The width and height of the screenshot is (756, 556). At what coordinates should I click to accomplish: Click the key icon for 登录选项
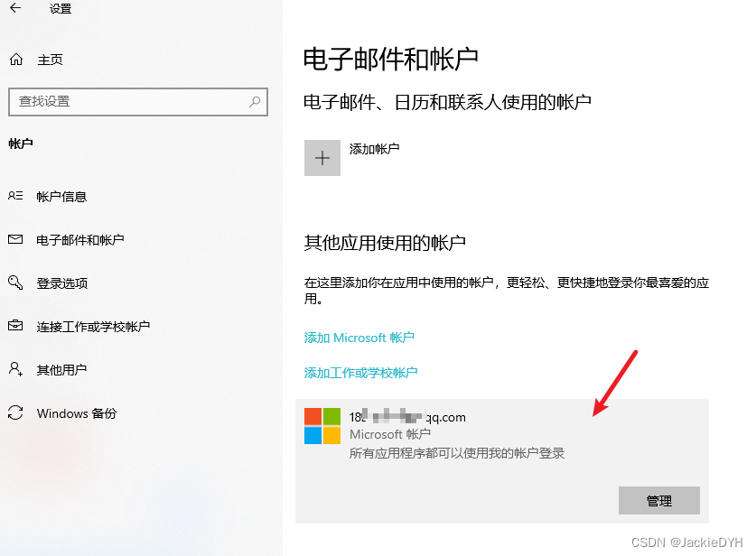tap(15, 283)
